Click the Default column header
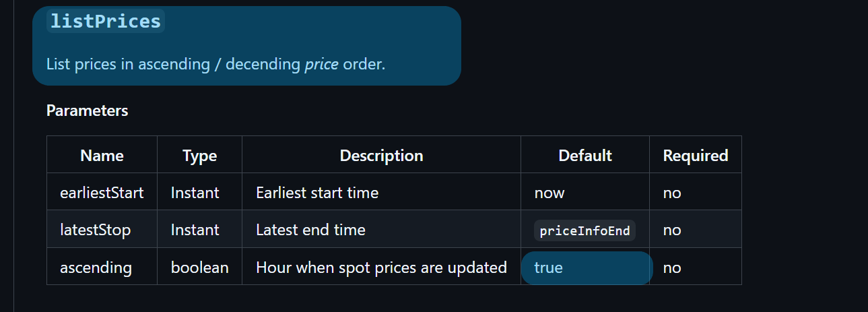The width and height of the screenshot is (868, 312). coord(585,156)
